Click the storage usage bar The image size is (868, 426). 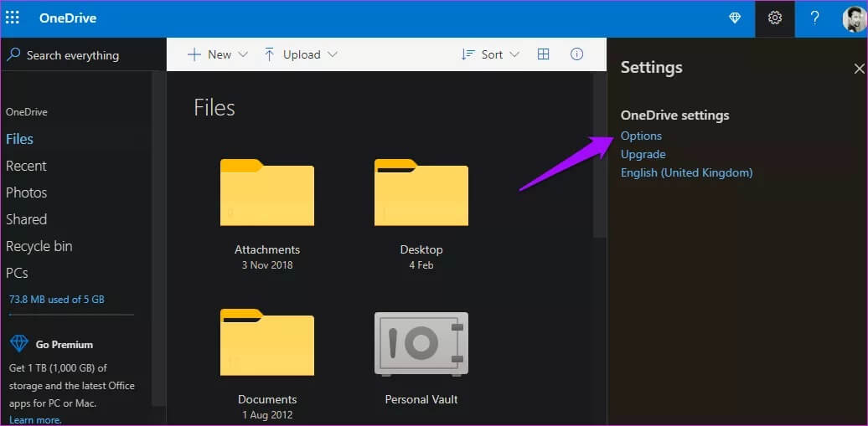pos(71,315)
